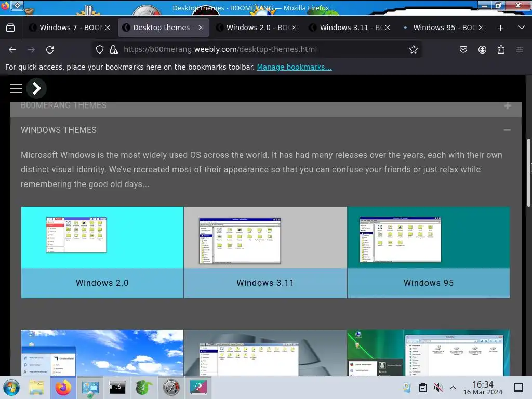Open the speedometer gauge app in the taskbar
This screenshot has height=399, width=532.
(171, 388)
